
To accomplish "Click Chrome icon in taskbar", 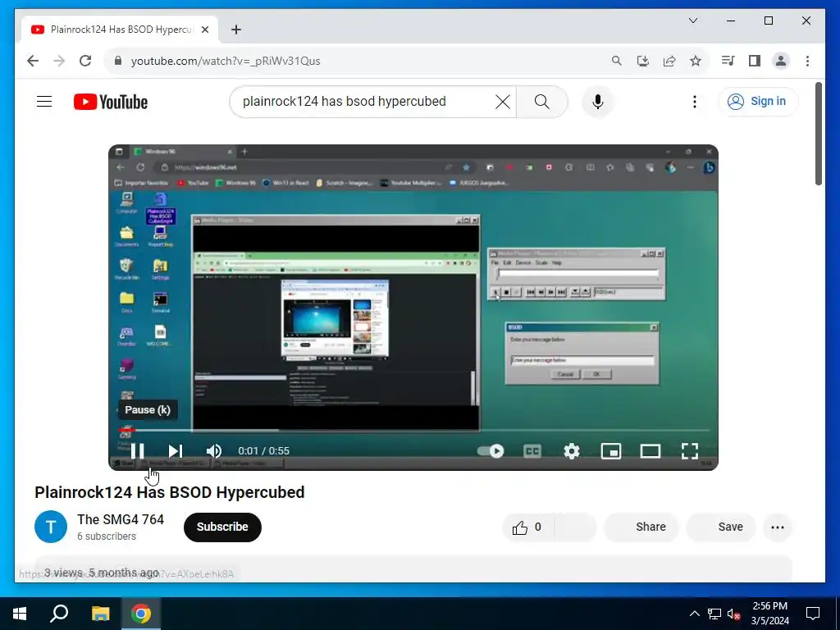I will pos(141,614).
